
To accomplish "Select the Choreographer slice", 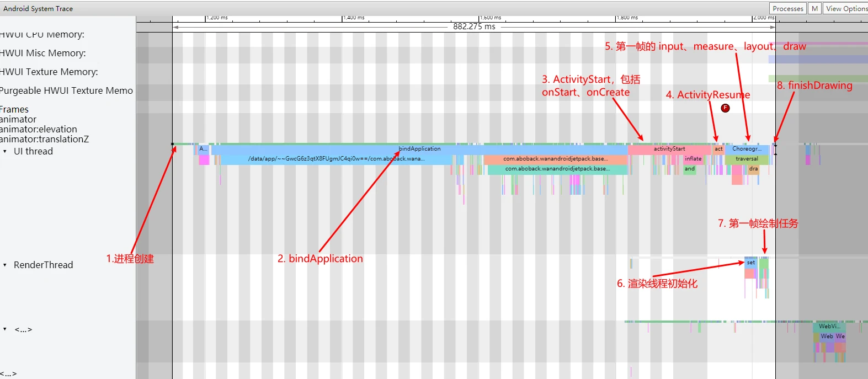I will [x=747, y=149].
